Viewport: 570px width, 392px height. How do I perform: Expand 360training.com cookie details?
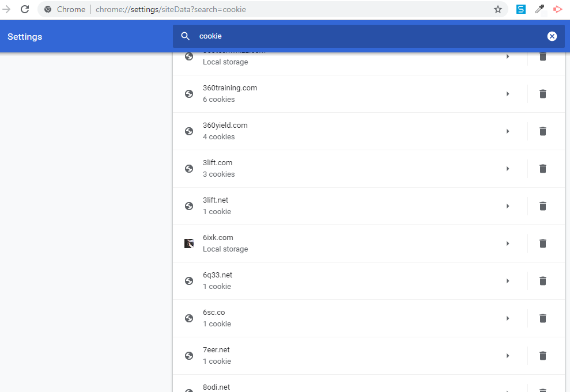coord(508,94)
